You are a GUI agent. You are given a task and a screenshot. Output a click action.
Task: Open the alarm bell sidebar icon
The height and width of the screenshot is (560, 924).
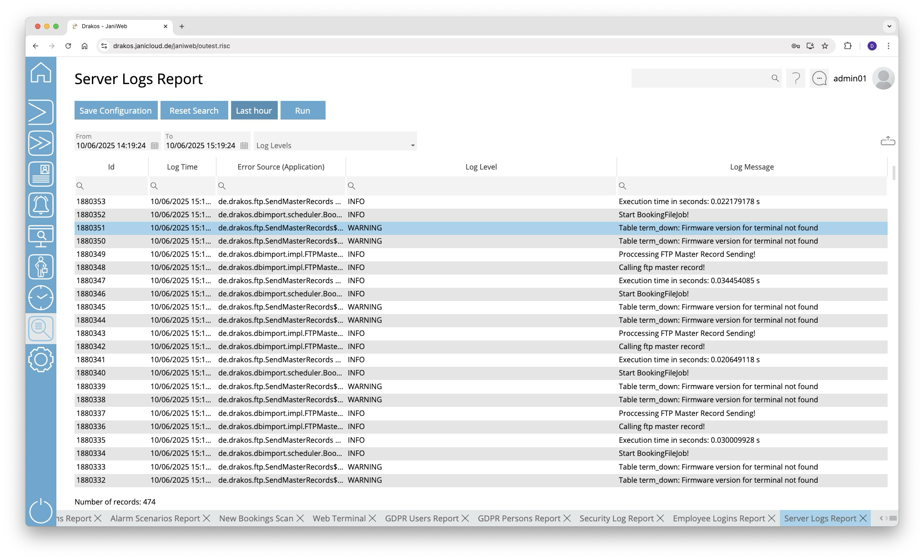(x=41, y=205)
